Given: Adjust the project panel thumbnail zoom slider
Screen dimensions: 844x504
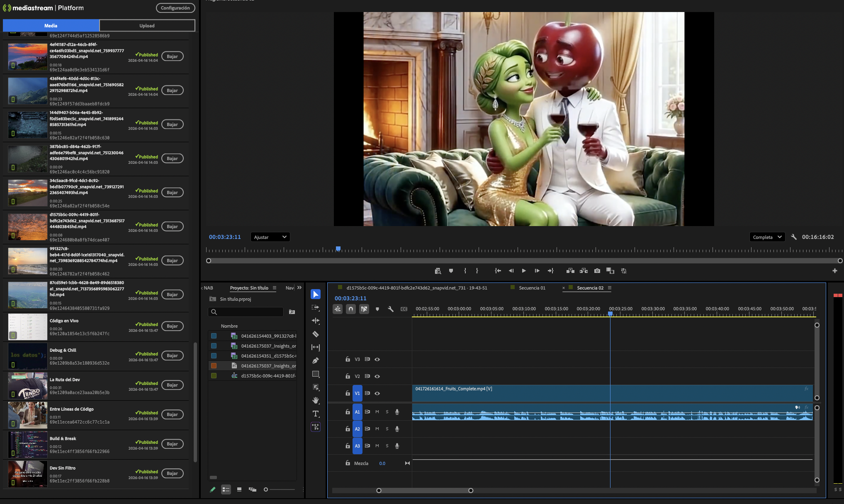Looking at the screenshot, I should point(266,489).
